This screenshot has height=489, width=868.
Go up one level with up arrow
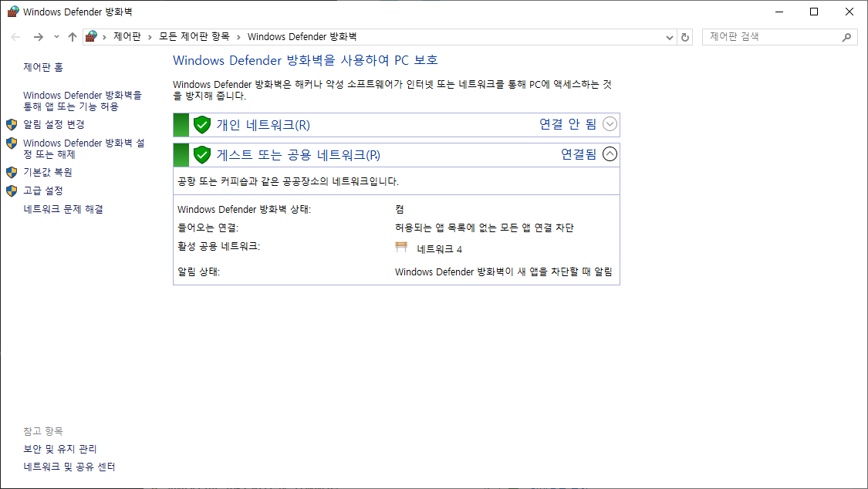pyautogui.click(x=73, y=37)
